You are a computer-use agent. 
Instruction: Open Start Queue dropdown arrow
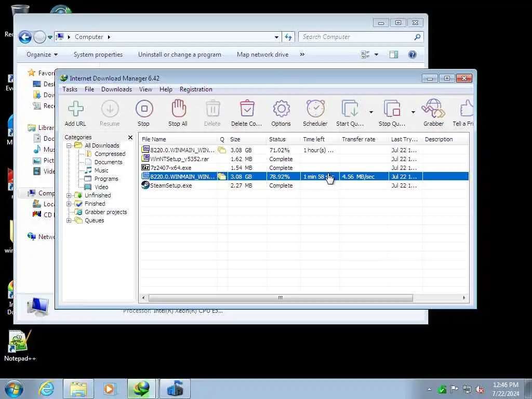point(371,112)
